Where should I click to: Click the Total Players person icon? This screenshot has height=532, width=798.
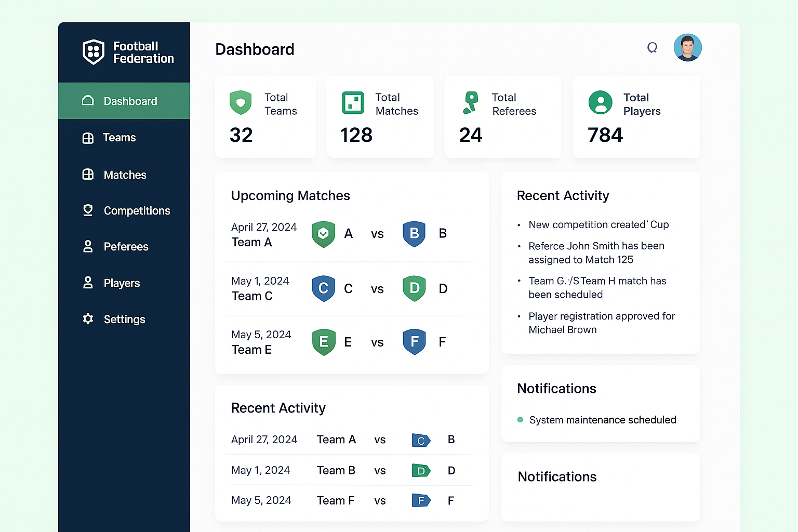click(601, 102)
